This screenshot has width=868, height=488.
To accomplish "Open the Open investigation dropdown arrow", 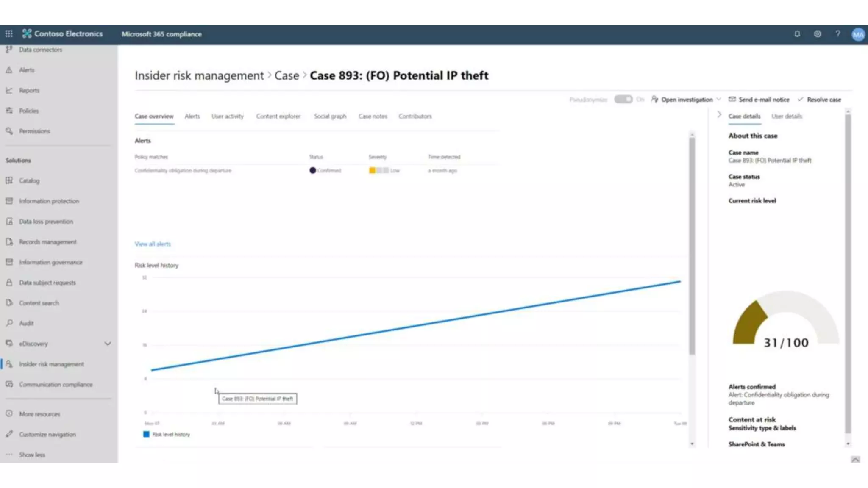I will (x=719, y=99).
